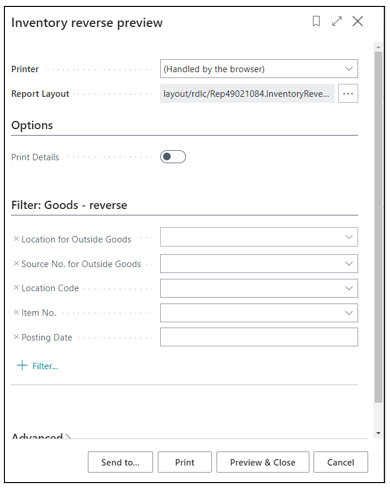Click the Send to... button
Image resolution: width=390 pixels, height=488 pixels.
120,462
